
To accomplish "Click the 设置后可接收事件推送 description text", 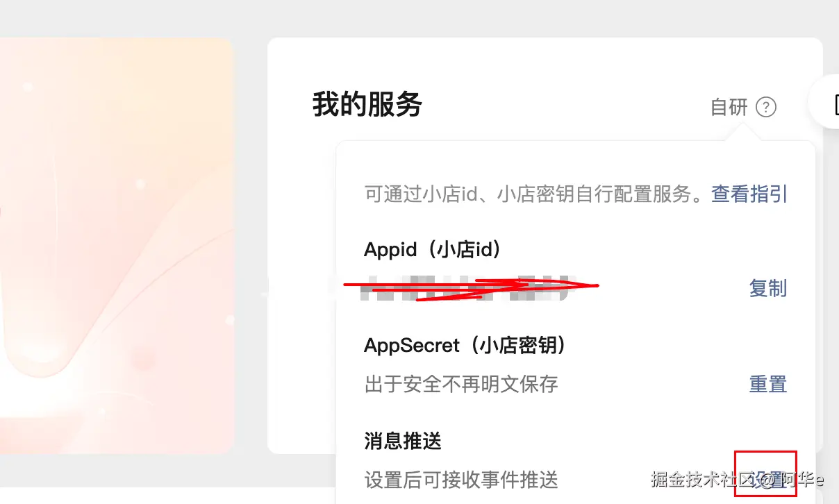I will coord(461,479).
